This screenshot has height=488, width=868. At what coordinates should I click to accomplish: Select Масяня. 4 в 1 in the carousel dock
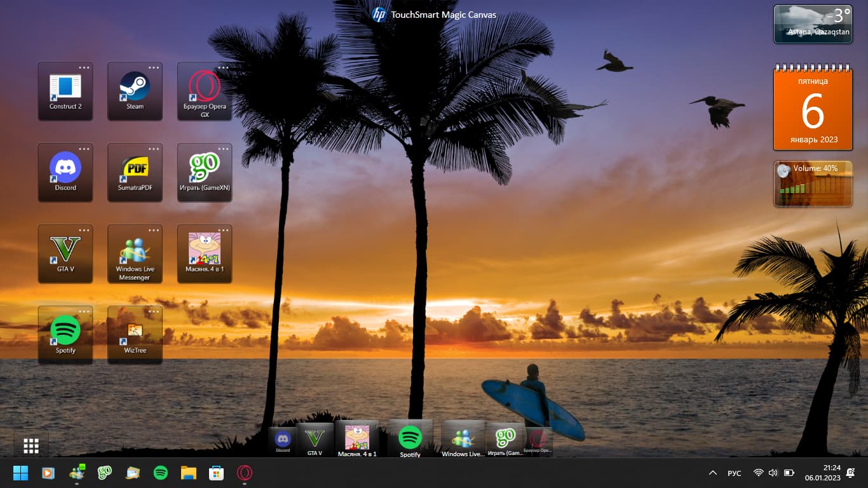pyautogui.click(x=357, y=440)
